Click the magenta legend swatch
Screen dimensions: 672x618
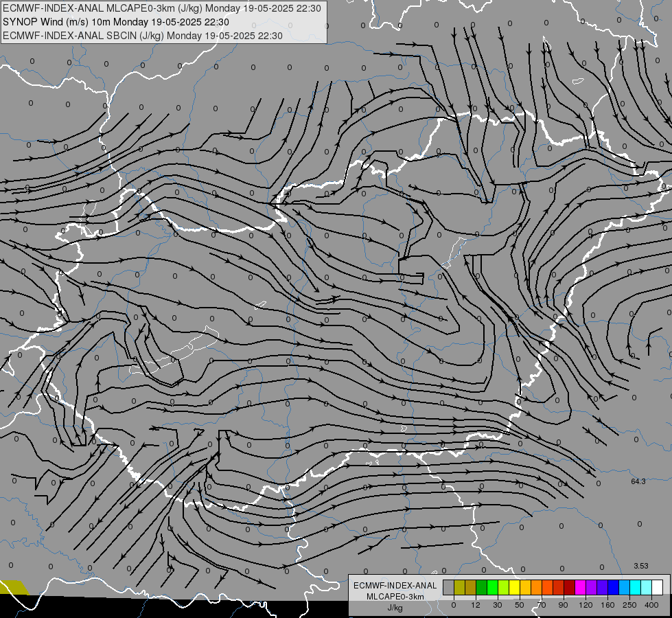[580, 587]
